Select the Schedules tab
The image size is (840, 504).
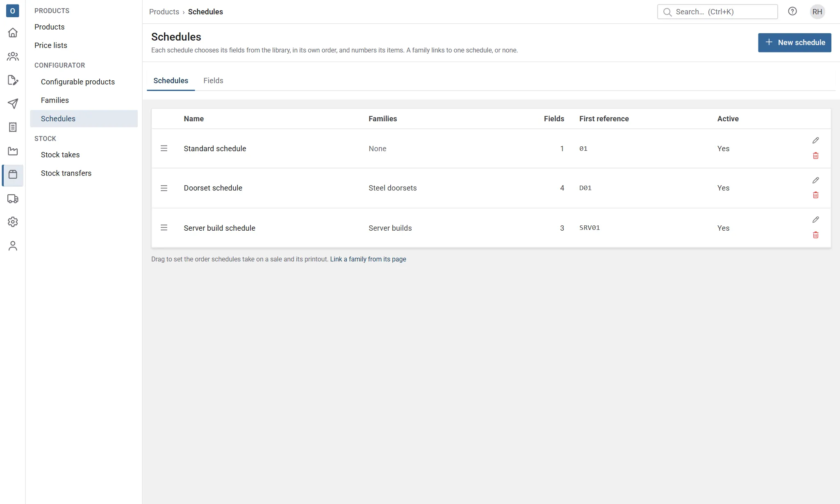coord(171,81)
